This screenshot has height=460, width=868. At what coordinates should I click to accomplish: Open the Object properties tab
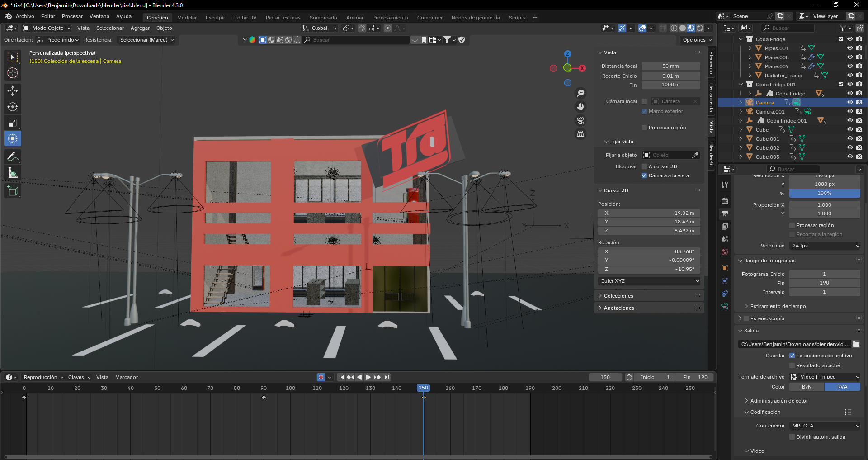click(x=725, y=268)
